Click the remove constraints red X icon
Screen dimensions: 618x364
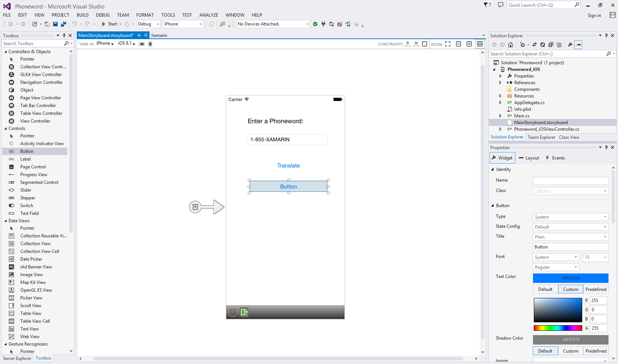point(416,44)
